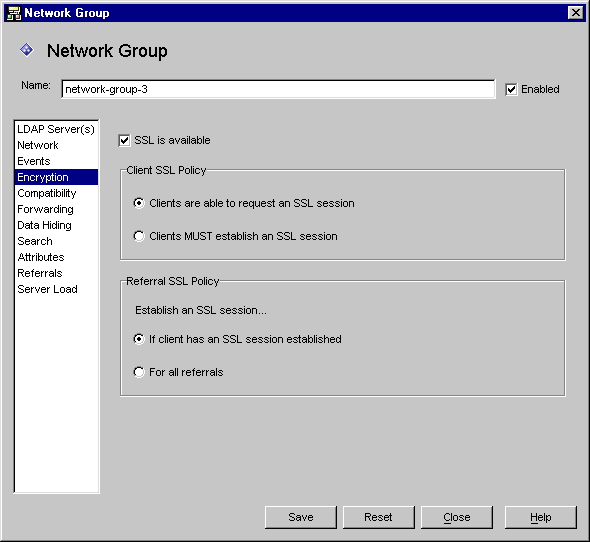Choose For all referrals option
Image resolution: width=590 pixels, height=542 pixels.
click(x=139, y=372)
